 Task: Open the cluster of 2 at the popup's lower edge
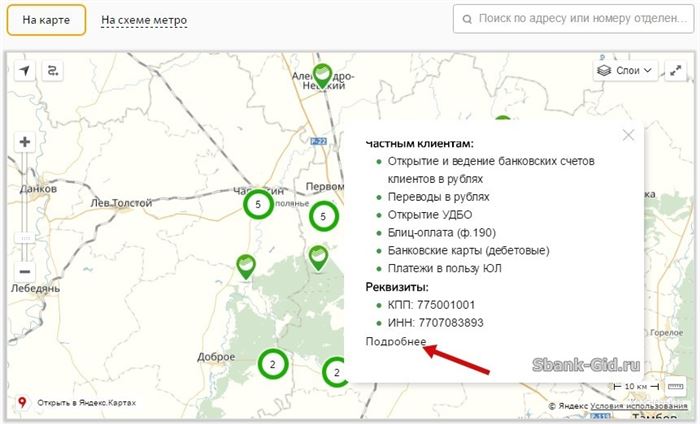[x=336, y=372]
